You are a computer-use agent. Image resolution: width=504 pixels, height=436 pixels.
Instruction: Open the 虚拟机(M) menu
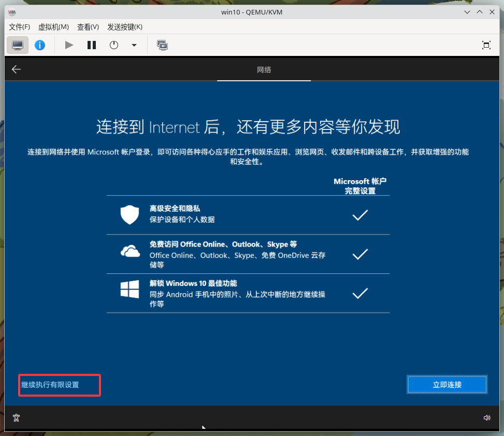coord(53,27)
